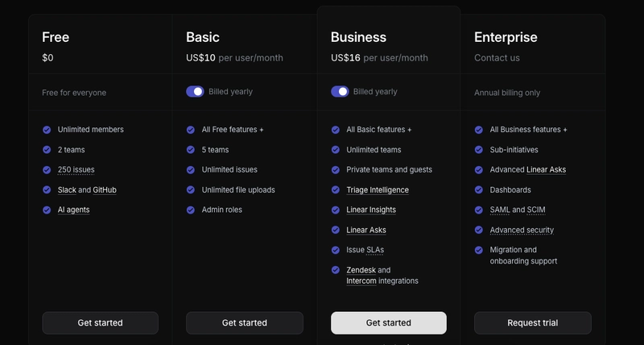Toggle Billed yearly switch in Business plan
The width and height of the screenshot is (644, 345).
(x=340, y=92)
